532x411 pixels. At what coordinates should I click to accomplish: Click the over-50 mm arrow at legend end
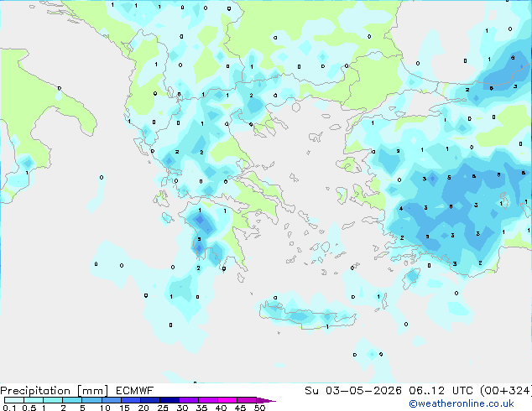point(266,400)
